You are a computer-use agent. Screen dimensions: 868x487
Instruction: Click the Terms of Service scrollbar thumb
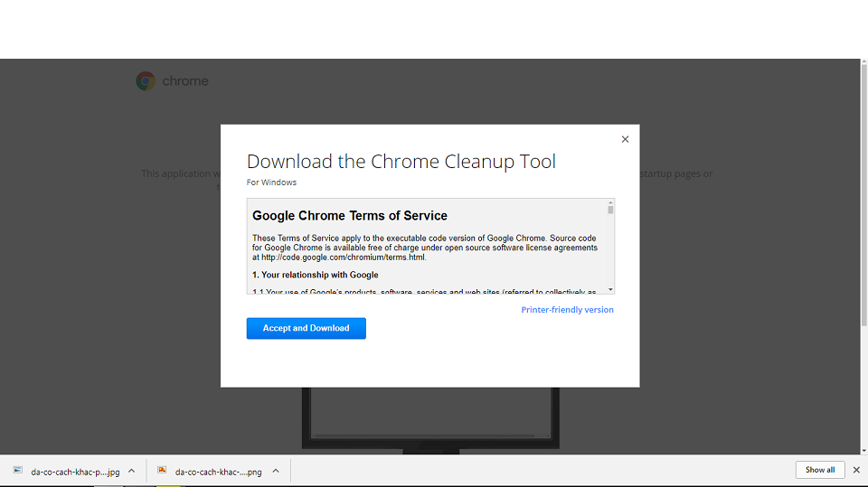point(610,210)
